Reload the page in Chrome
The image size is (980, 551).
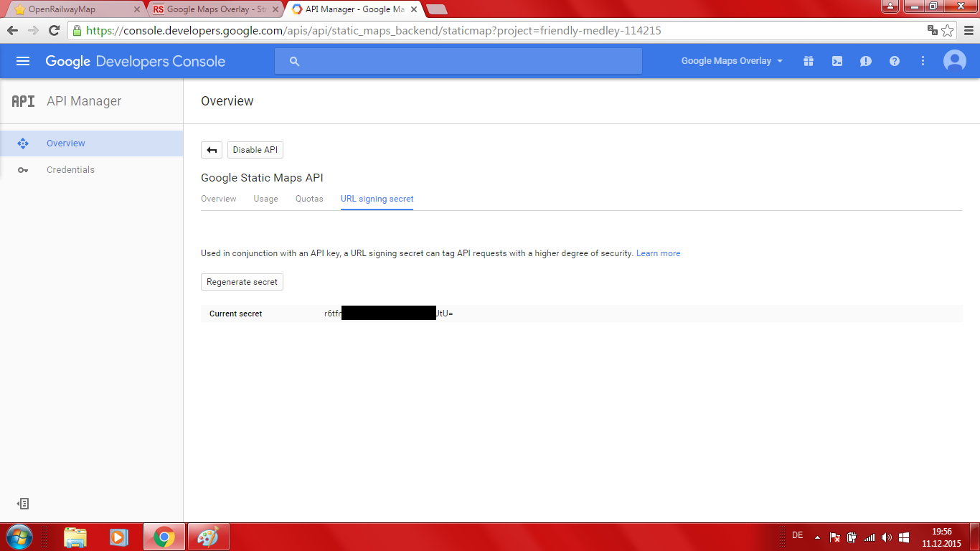pos(54,31)
